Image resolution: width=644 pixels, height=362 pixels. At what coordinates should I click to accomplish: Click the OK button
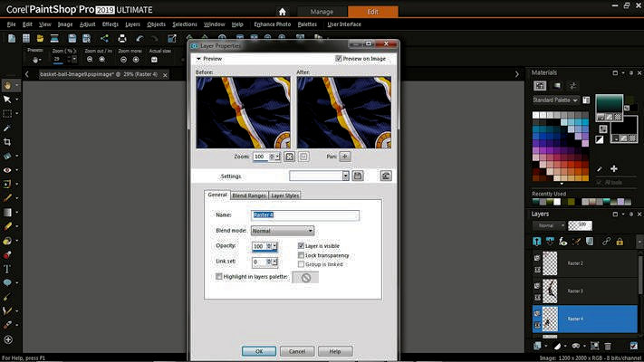pyautogui.click(x=259, y=350)
